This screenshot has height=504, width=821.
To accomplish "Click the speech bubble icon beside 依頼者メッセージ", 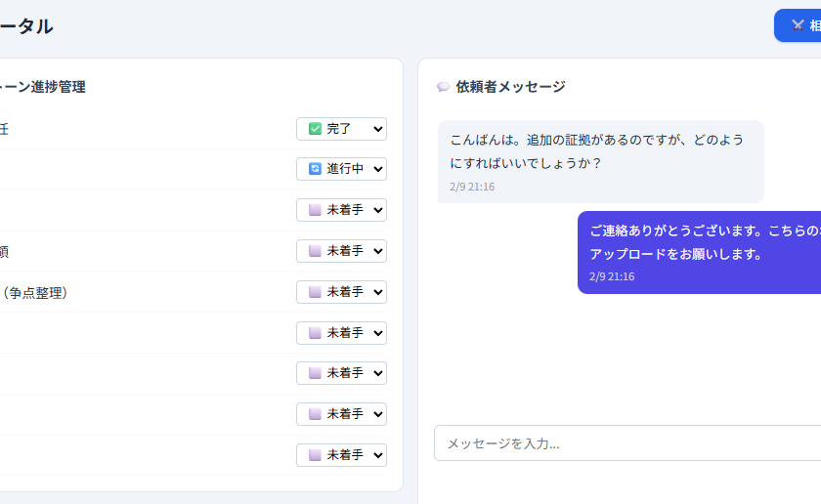I will click(443, 87).
